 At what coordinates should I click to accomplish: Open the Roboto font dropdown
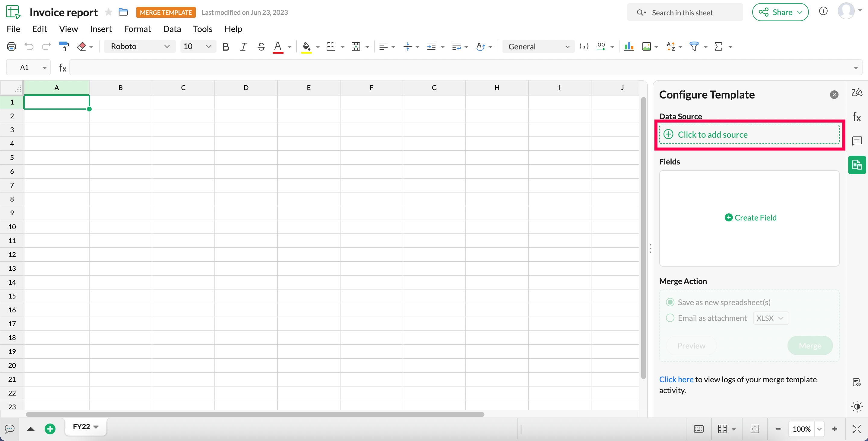[140, 46]
